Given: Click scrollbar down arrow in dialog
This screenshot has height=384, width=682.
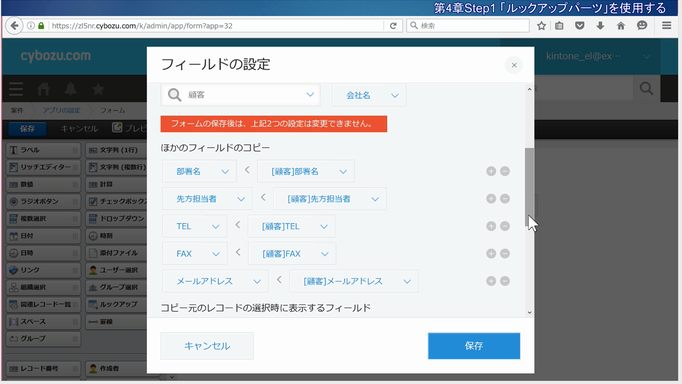Looking at the screenshot, I should (529, 312).
